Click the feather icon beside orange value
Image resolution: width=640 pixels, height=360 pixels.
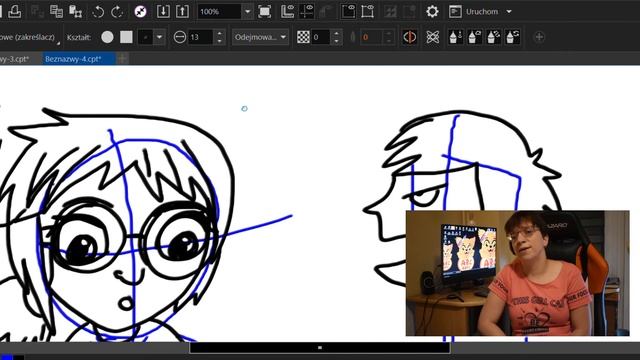click(x=353, y=37)
